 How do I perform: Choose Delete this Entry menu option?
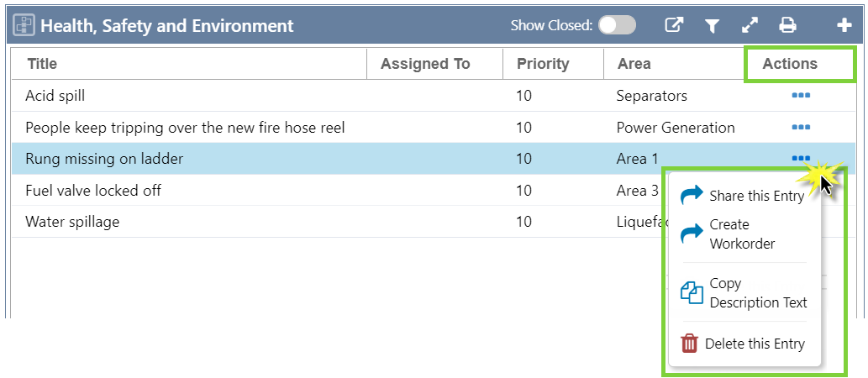[x=754, y=344]
